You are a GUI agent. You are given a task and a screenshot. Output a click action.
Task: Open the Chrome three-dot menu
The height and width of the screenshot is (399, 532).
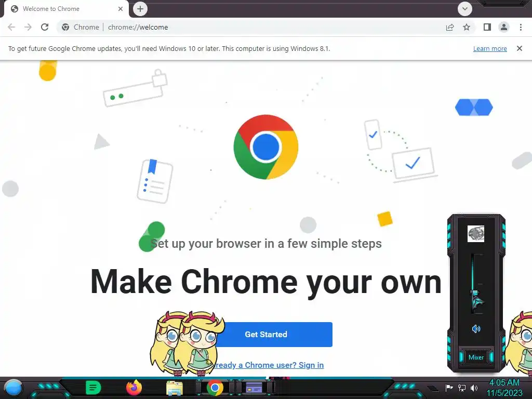point(521,27)
